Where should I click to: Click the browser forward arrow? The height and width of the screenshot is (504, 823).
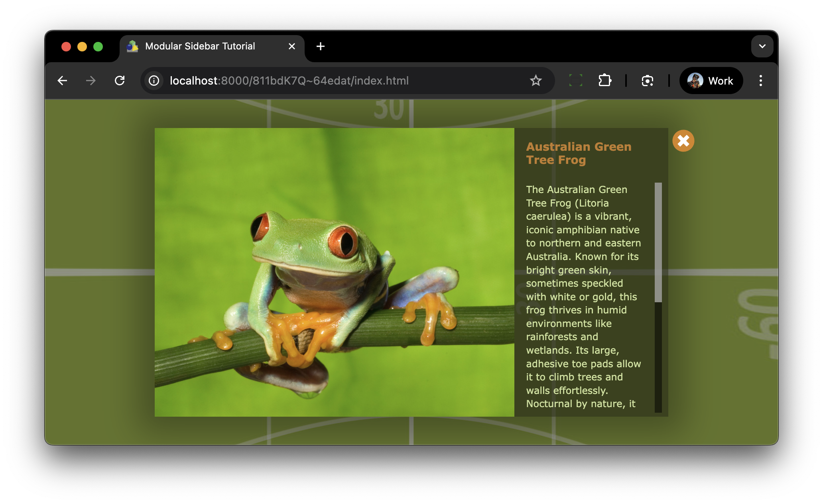[91, 81]
